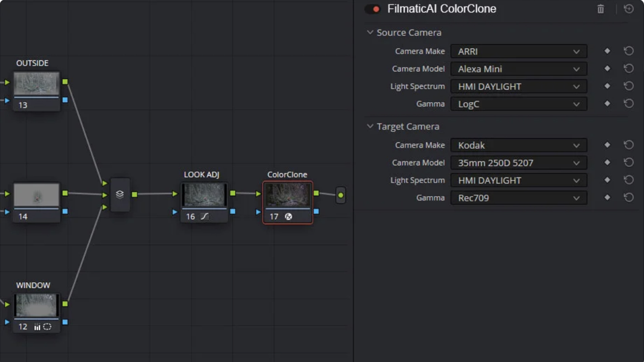The image size is (644, 362).
Task: Click the FX badge icon on node 17
Action: (288, 217)
